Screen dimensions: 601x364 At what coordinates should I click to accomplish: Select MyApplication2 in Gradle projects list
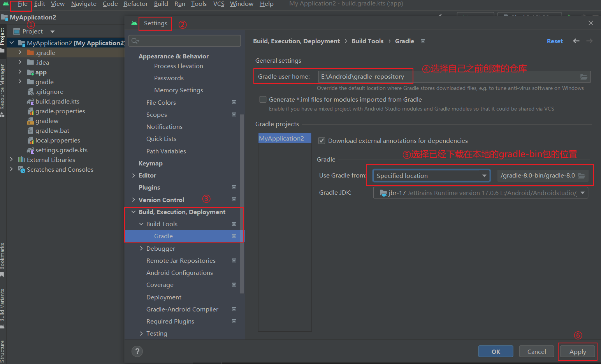pos(285,138)
